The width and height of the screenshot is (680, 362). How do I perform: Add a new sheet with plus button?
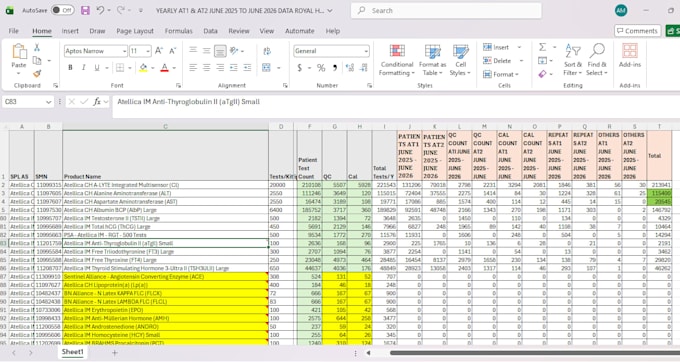[x=114, y=353]
